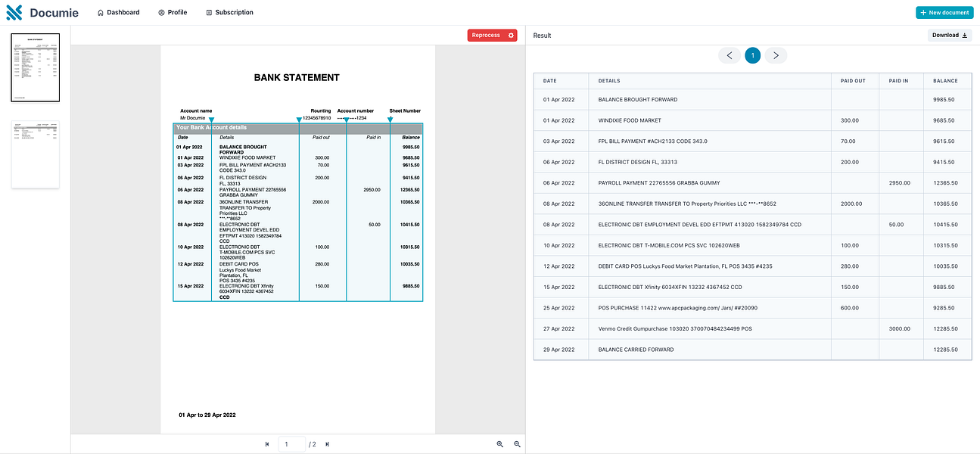Select BALANCE BROUGHT FORWARD cell in result table
Screen dimensions: 980x454
pos(710,100)
